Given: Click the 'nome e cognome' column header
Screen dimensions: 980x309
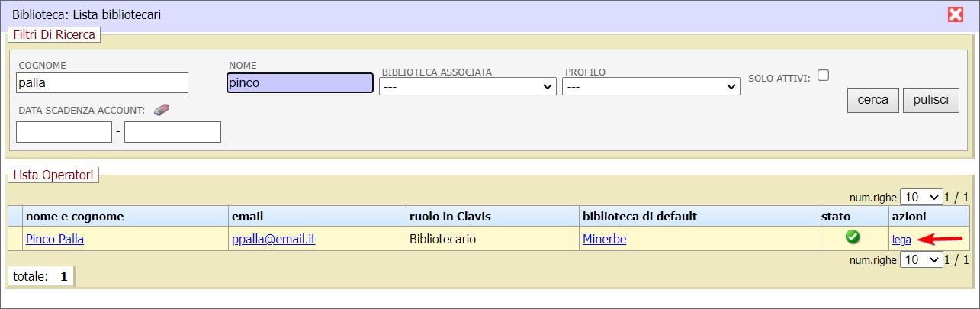Looking at the screenshot, I should point(75,217).
